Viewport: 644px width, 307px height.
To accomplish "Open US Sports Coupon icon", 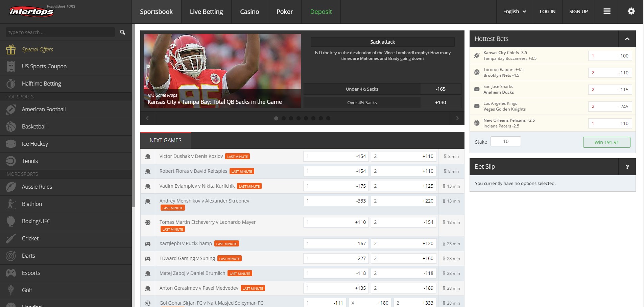I will [x=11, y=66].
